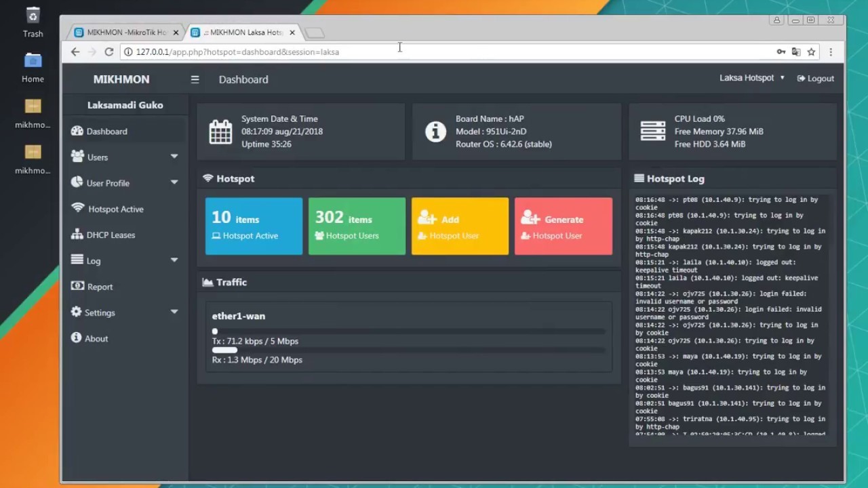Viewport: 868px width, 488px height.
Task: Click the add-user icon on yellow Add tile
Action: coord(427,218)
